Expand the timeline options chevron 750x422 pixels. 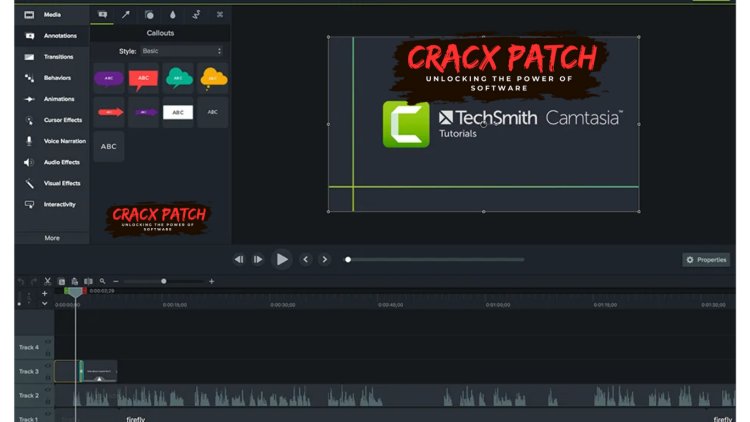point(44,303)
